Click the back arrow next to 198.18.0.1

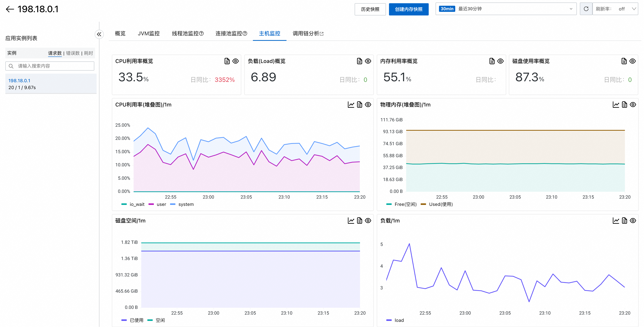(x=10, y=9)
